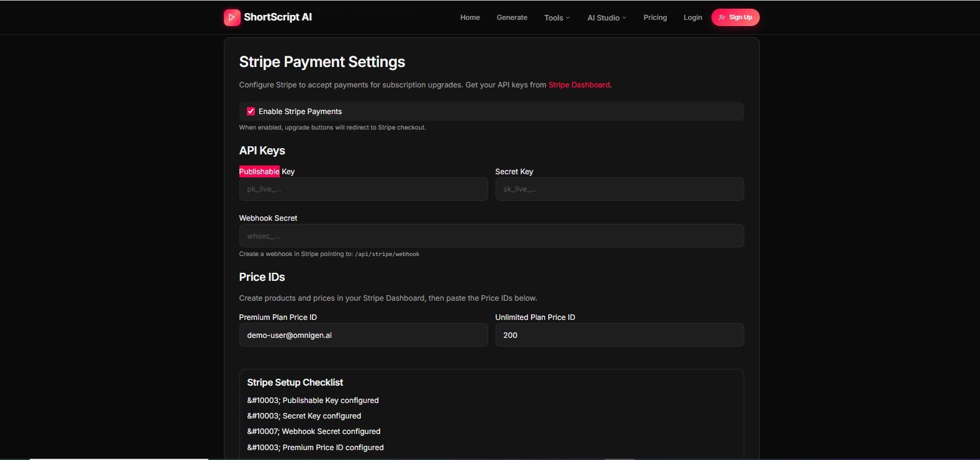Screen dimensions: 980x460
Task: Click the Sign Up button
Action: (735, 17)
